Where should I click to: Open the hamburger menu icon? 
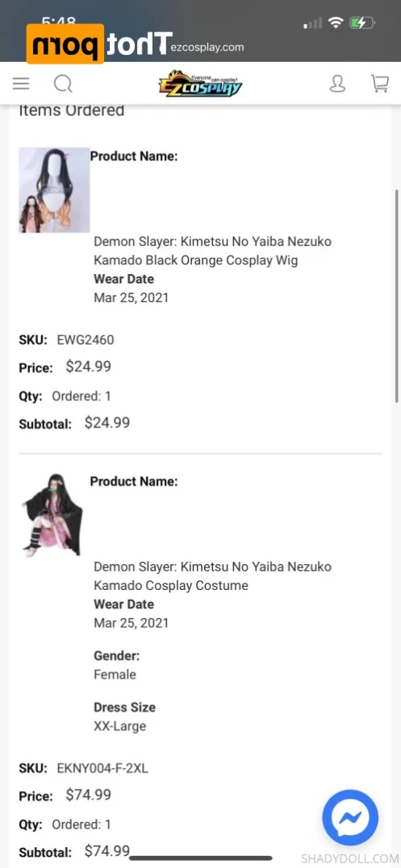(x=21, y=84)
